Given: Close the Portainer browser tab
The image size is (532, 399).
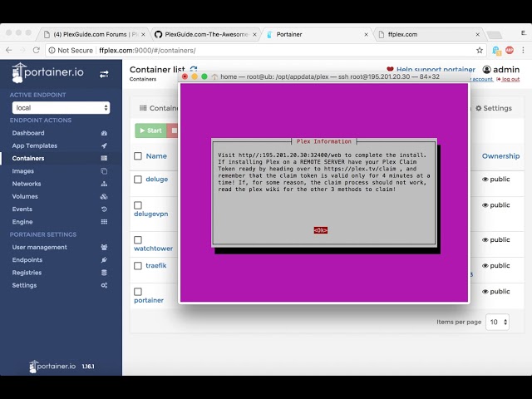Looking at the screenshot, I should point(366,35).
